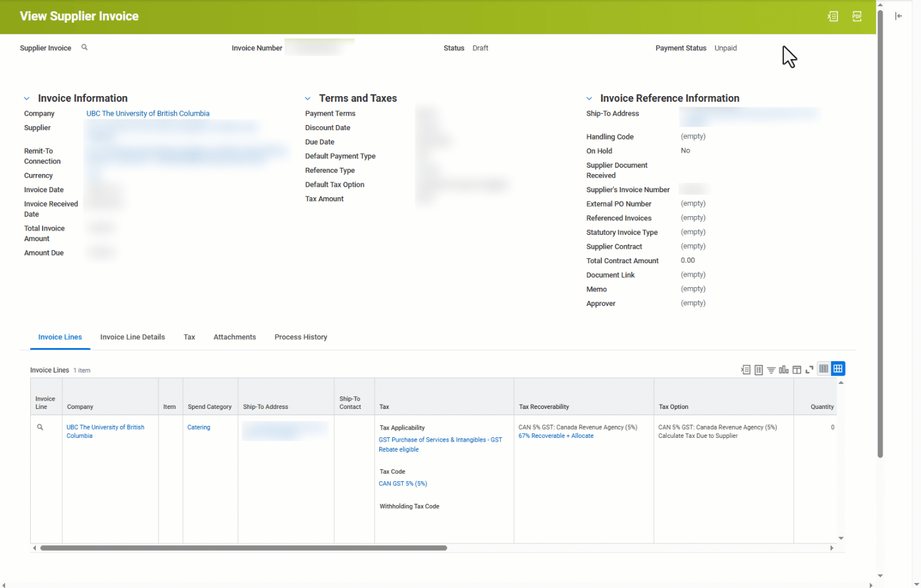Enable the expanded row grid view

(x=837, y=369)
